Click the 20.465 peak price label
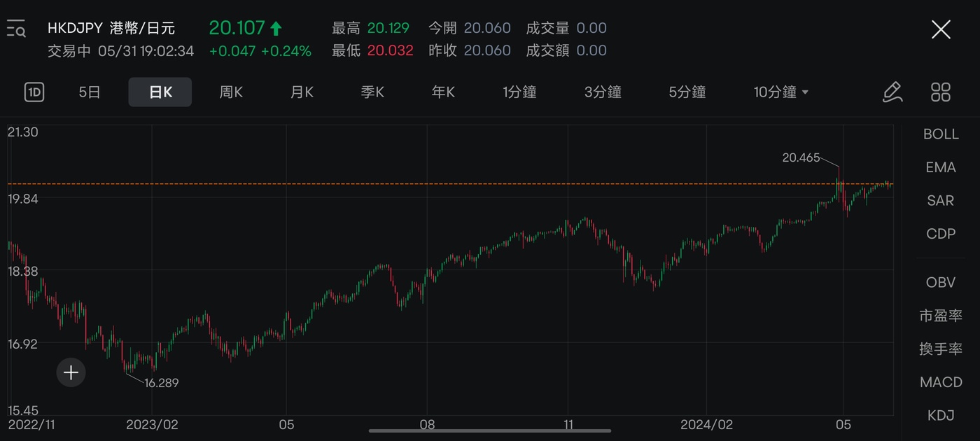This screenshot has width=980, height=441. click(801, 158)
